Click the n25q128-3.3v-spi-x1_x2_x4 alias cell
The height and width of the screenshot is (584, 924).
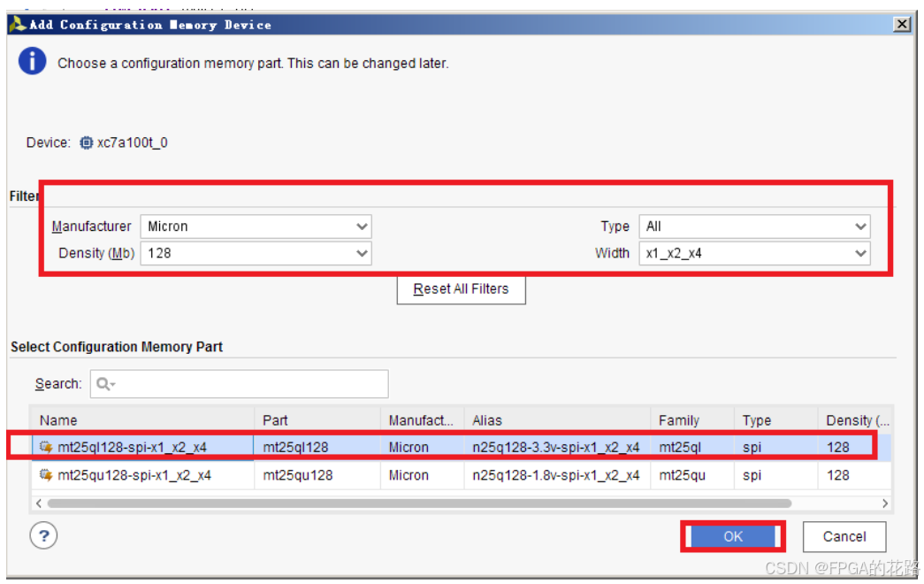(x=555, y=447)
